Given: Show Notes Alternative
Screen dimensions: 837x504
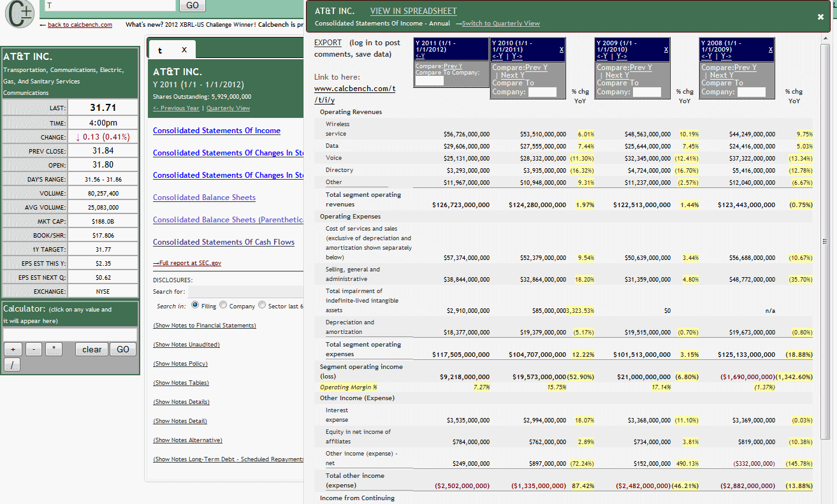Looking at the screenshot, I should tap(187, 440).
